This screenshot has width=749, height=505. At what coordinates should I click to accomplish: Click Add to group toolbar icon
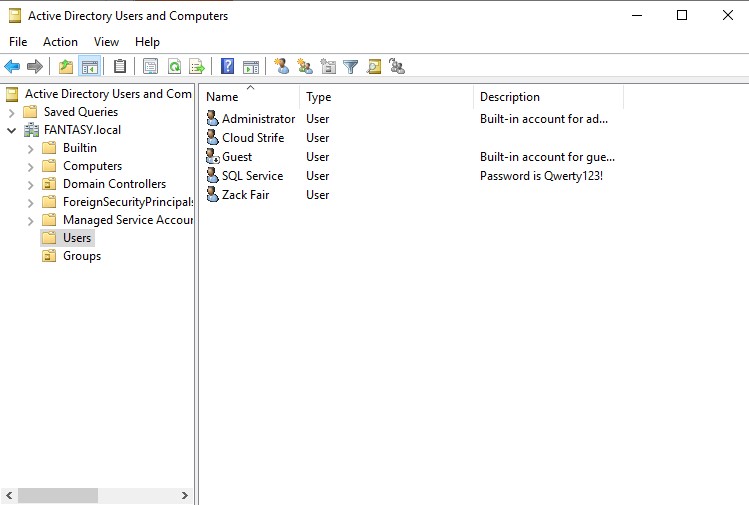click(397, 66)
